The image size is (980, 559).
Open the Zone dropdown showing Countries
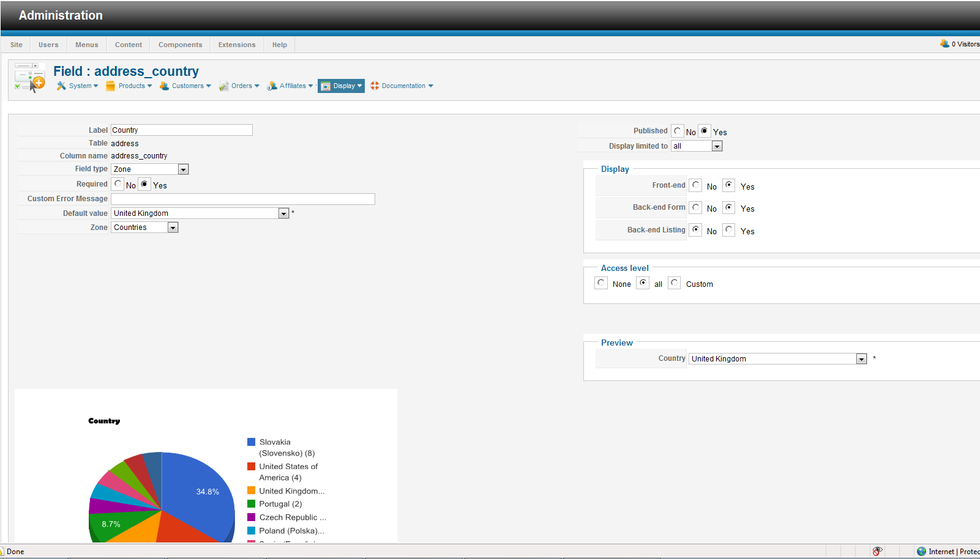[x=144, y=228]
